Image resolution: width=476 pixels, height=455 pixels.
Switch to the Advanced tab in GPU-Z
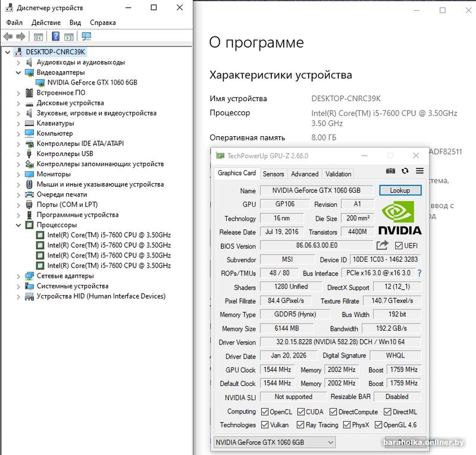(x=305, y=174)
